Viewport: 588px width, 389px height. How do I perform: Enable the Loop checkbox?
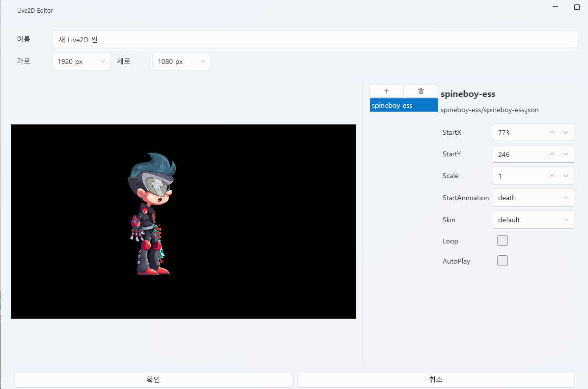click(x=502, y=240)
